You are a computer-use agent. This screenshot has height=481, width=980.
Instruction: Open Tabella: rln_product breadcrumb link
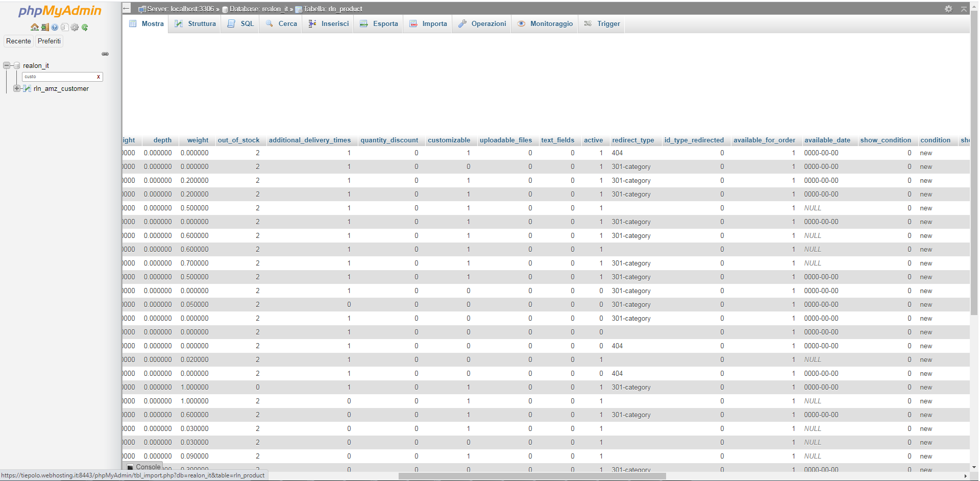pyautogui.click(x=333, y=9)
